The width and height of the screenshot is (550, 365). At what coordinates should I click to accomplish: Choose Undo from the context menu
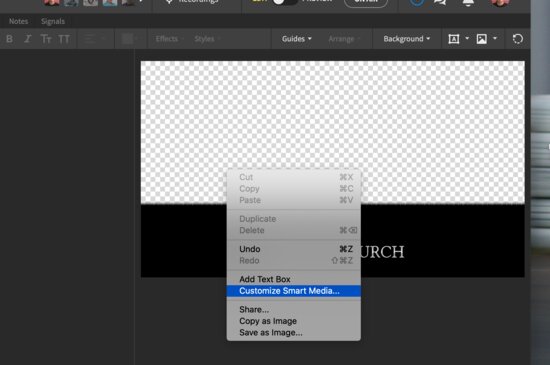(294, 249)
